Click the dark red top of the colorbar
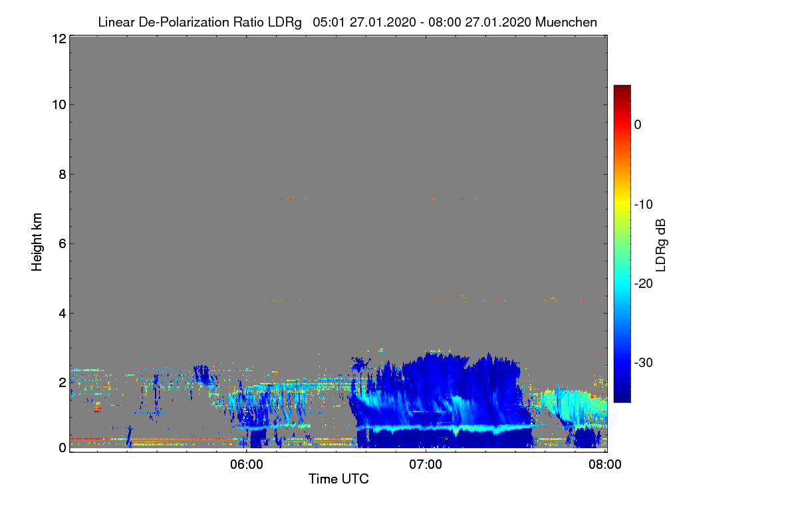The image size is (798, 532). coord(622,90)
